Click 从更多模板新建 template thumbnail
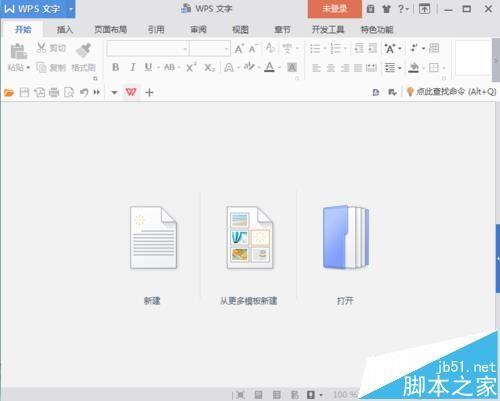Screen dimensions: 500x401 (x=249, y=237)
